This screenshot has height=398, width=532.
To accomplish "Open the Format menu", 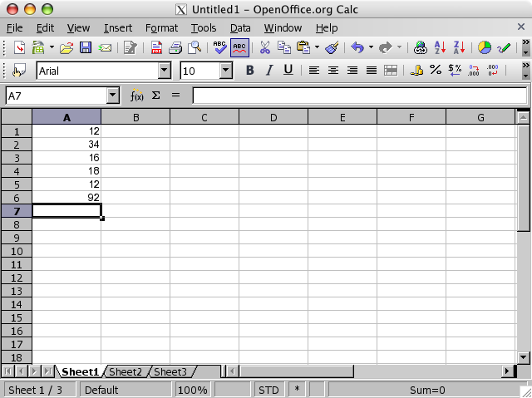I will tap(161, 27).
